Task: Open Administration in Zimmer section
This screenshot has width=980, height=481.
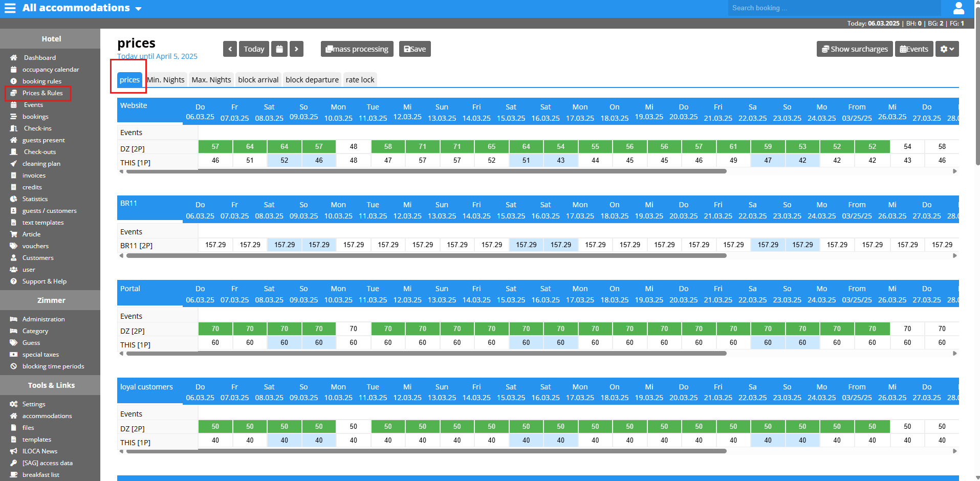Action: click(43, 319)
